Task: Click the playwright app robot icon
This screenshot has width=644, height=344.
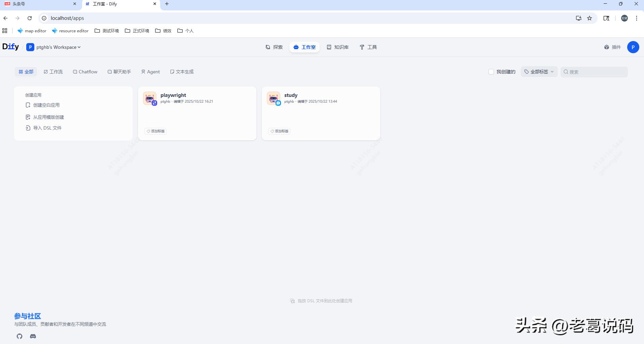Action: 150,98
